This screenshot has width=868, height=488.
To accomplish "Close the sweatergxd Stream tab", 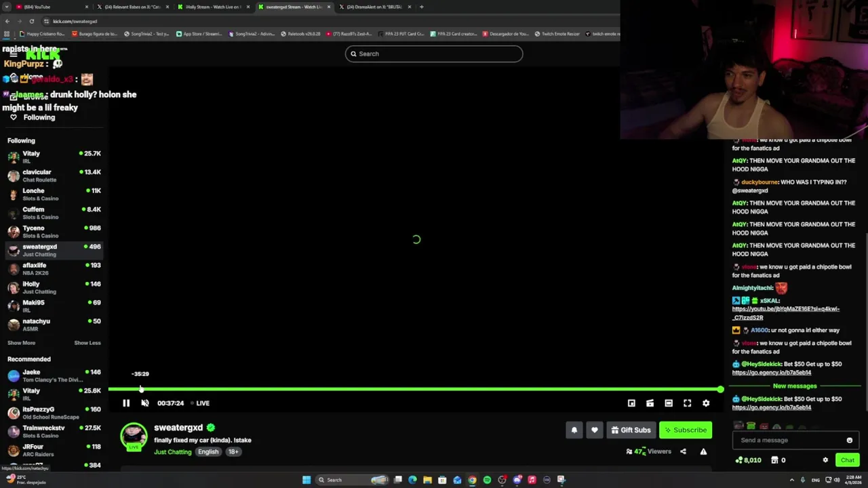I will [x=329, y=7].
